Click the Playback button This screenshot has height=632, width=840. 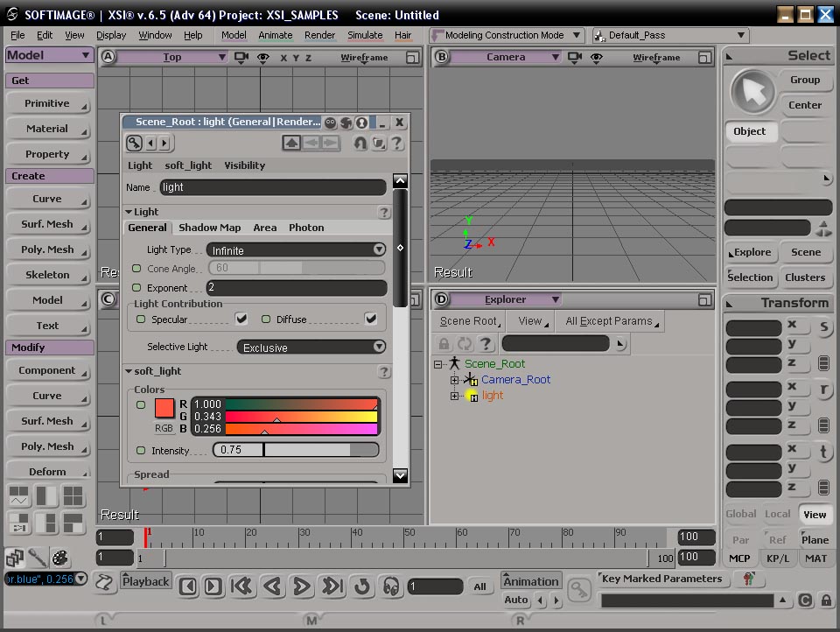click(146, 581)
